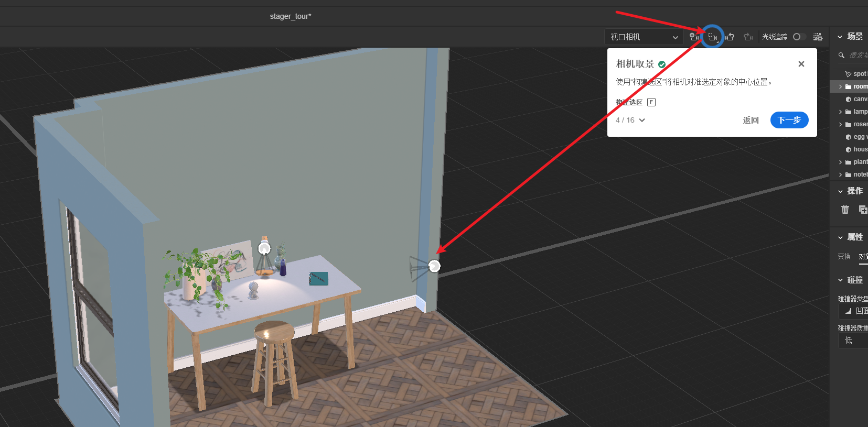The image size is (868, 427).
Task: Click the canvas mesh icon
Action: pos(848,99)
